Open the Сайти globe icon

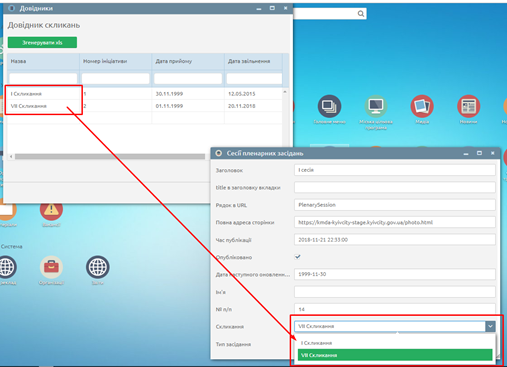pyautogui.click(x=97, y=267)
